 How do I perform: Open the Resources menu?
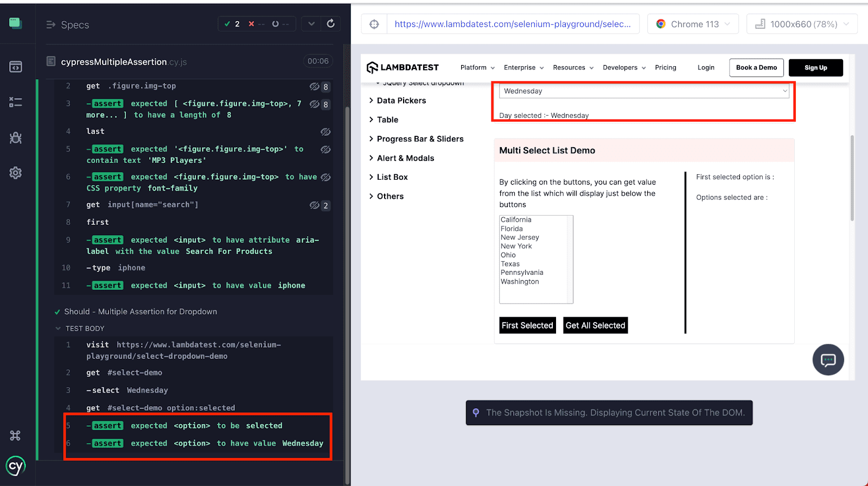(573, 67)
